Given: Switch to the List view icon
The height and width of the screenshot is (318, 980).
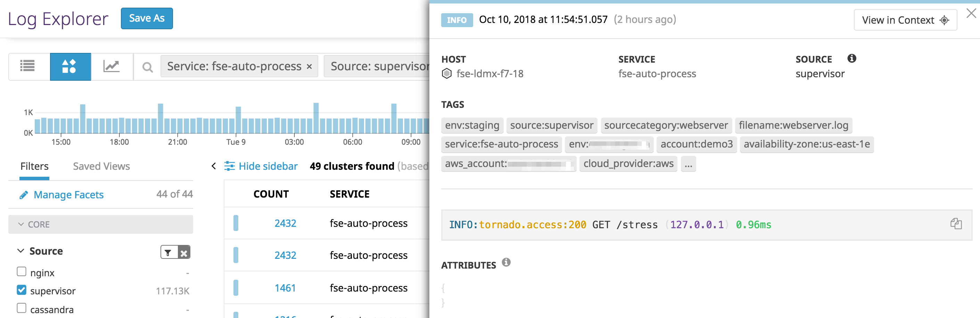Looking at the screenshot, I should point(28,67).
